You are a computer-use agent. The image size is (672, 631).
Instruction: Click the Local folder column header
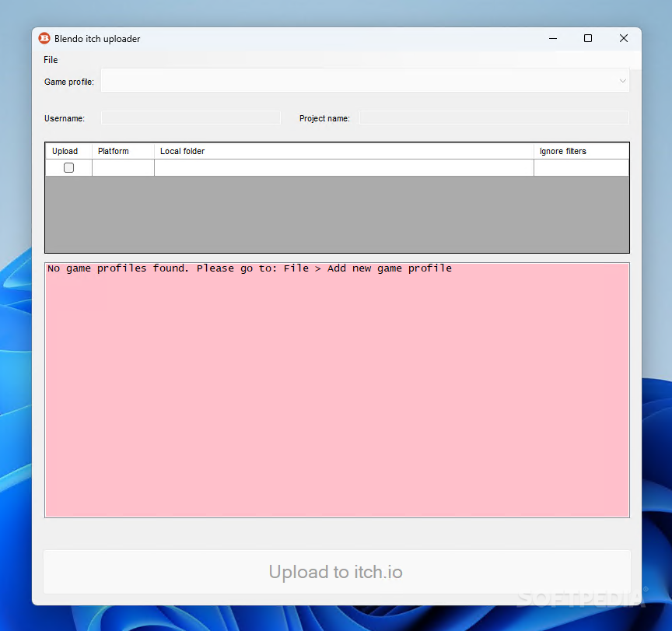click(x=344, y=151)
